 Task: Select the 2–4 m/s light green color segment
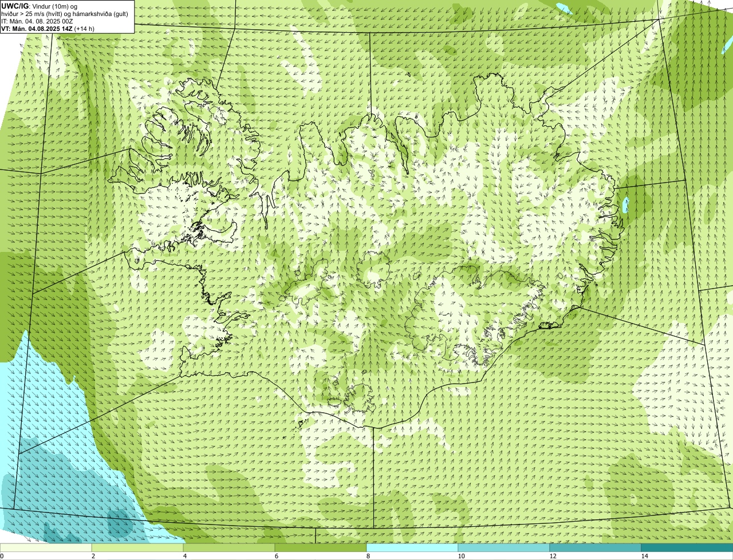click(137, 547)
